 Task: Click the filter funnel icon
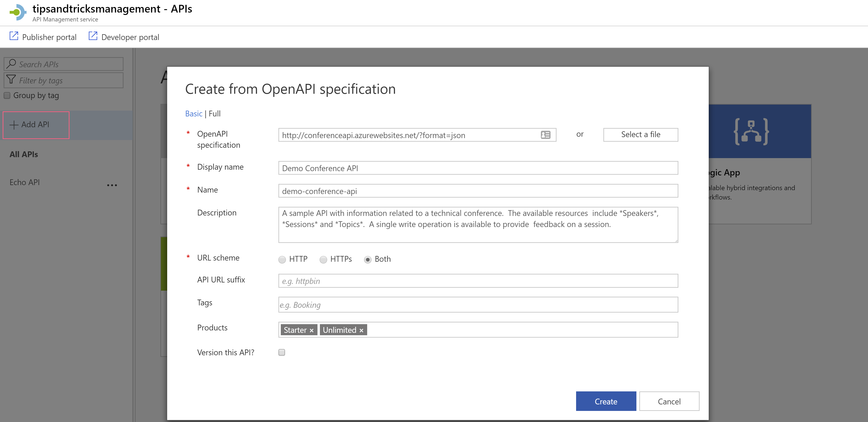point(11,80)
